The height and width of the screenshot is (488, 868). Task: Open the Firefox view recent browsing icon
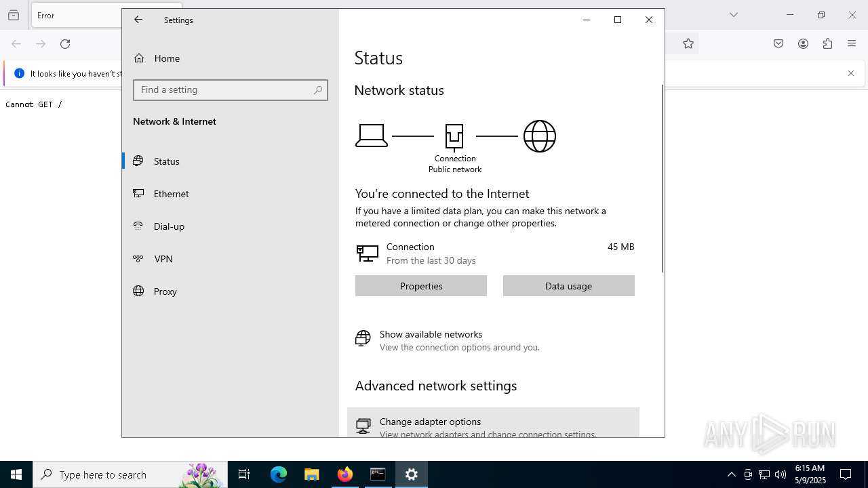pyautogui.click(x=14, y=16)
